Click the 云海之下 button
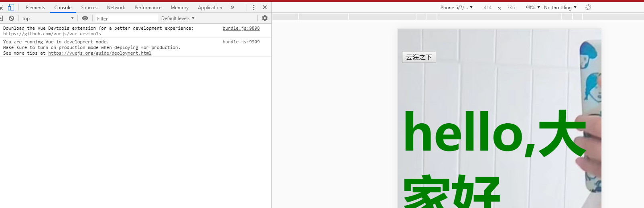This screenshot has width=644, height=208. coord(419,57)
